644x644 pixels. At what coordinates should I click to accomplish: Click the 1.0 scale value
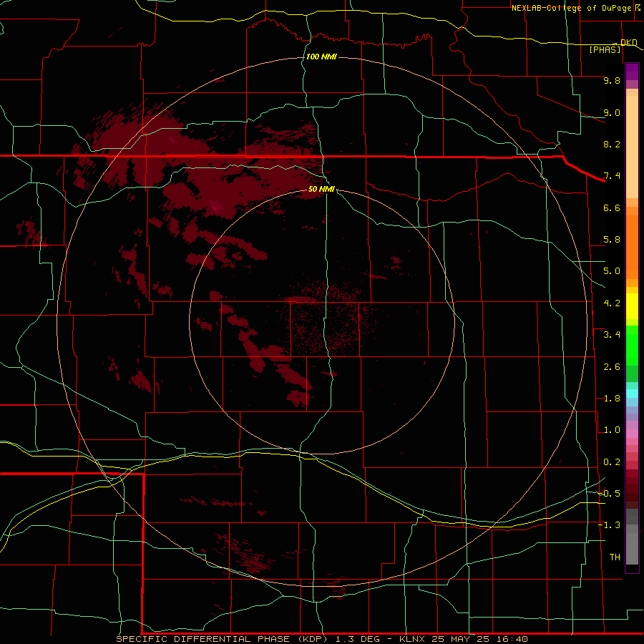[612, 430]
